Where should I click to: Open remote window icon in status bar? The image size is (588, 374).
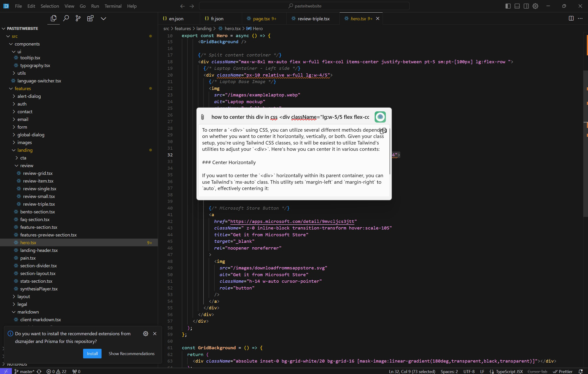coord(6,371)
